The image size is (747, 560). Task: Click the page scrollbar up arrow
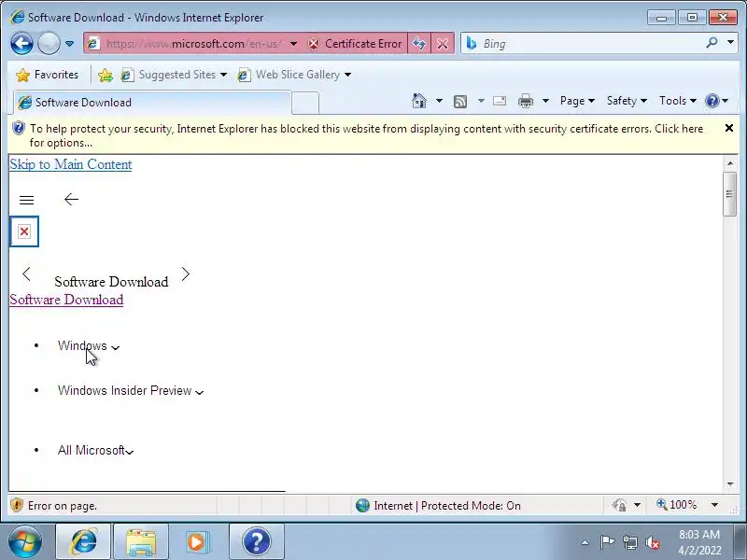730,163
